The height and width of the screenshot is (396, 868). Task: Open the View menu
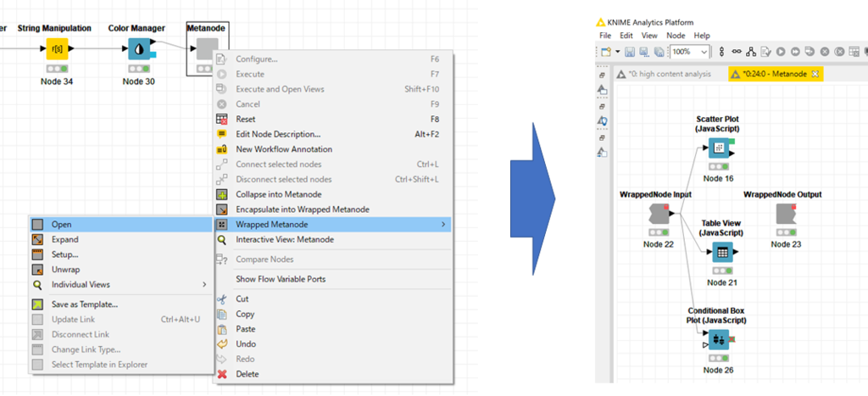coord(648,36)
